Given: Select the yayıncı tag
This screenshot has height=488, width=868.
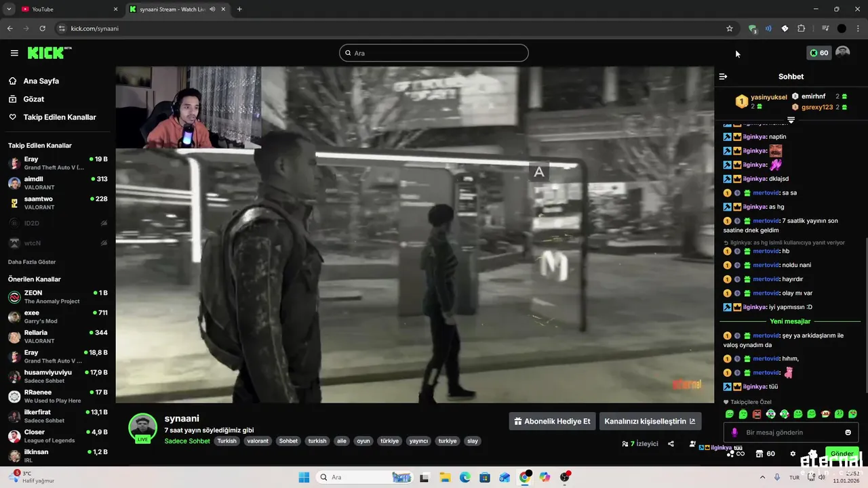Looking at the screenshot, I should coord(418,441).
